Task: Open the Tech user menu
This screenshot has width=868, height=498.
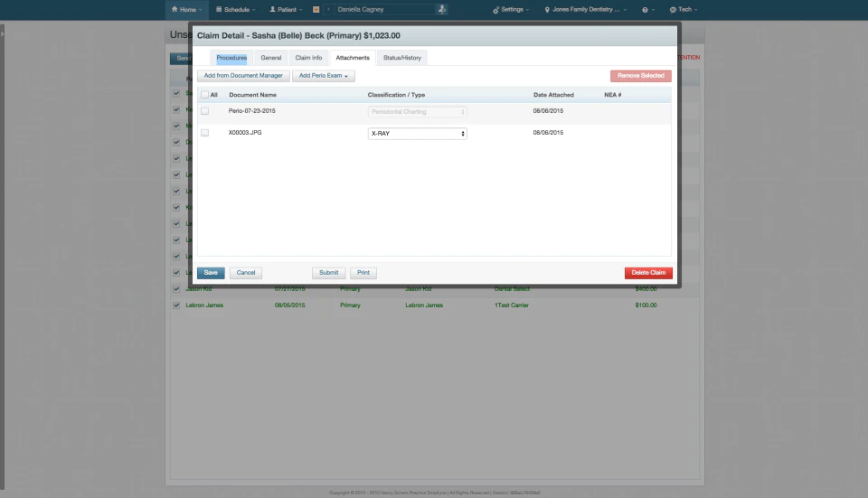Action: (x=684, y=9)
